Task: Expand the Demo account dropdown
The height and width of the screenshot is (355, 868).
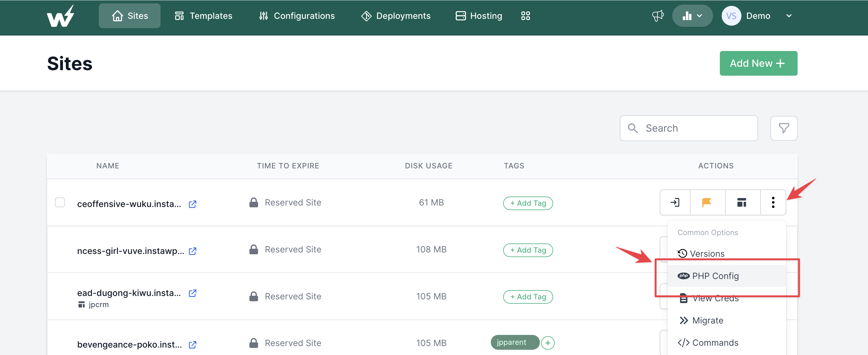Action: pyautogui.click(x=788, y=16)
